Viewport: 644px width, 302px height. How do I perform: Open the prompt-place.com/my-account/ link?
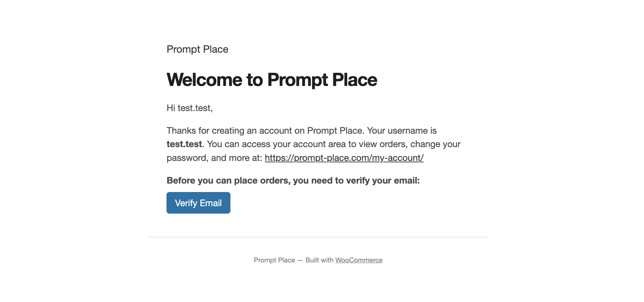point(344,158)
